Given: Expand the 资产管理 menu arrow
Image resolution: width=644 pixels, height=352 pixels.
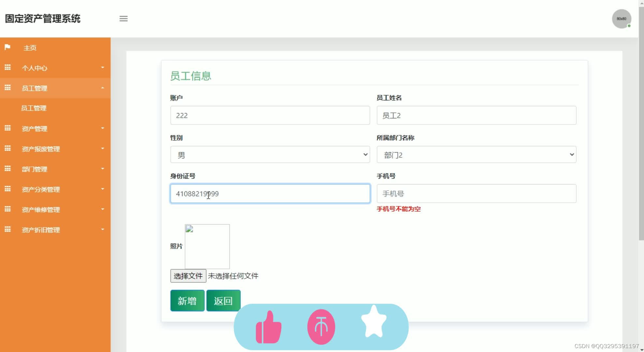Looking at the screenshot, I should pos(103,128).
